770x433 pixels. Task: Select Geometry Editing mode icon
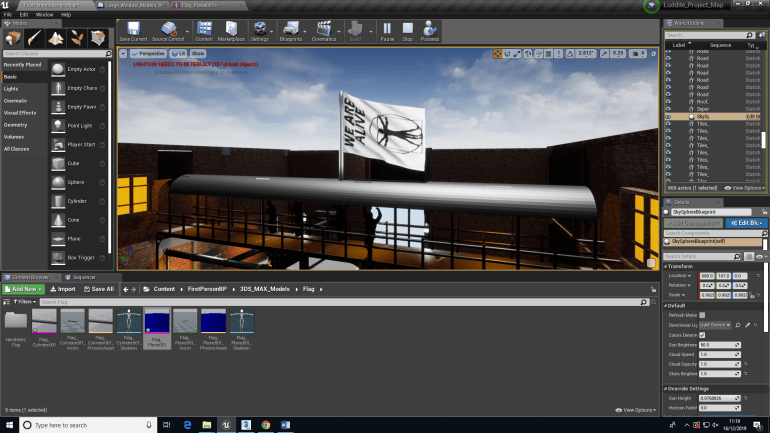[x=98, y=38]
